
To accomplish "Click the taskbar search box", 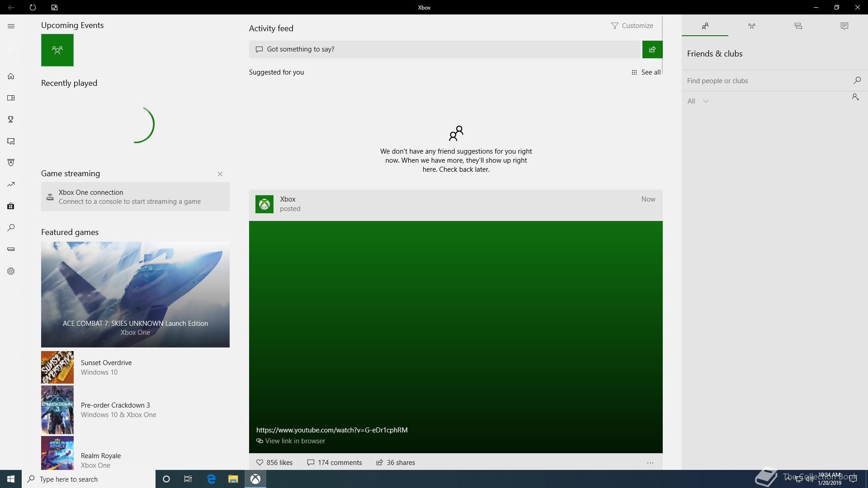I will [x=89, y=479].
